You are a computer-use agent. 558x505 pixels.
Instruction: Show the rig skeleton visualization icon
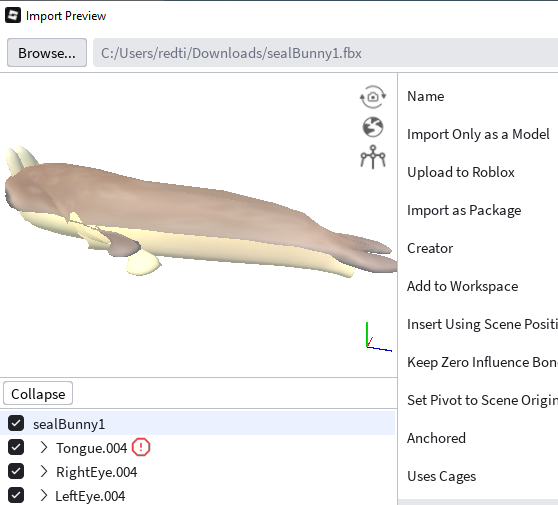pos(373,157)
